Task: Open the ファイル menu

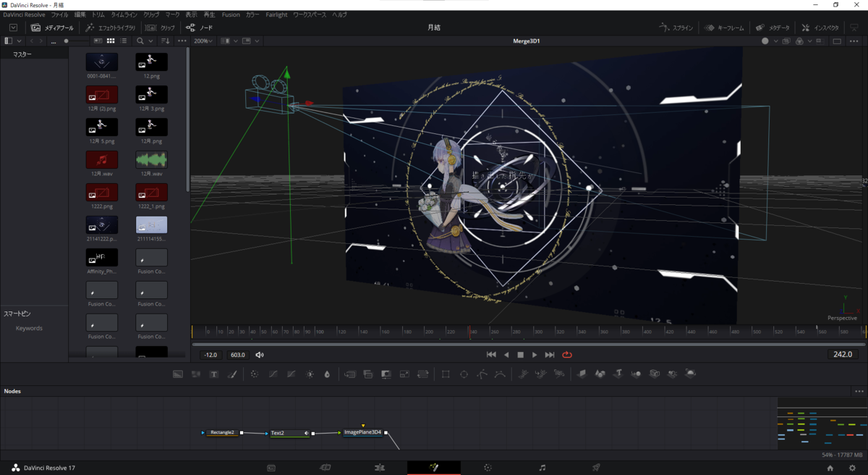Action: 59,14
